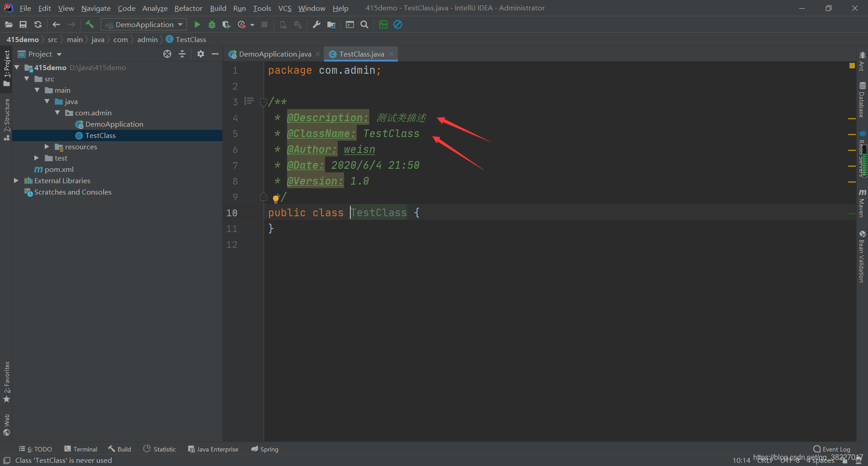Open the TODO tool window

(x=35, y=449)
